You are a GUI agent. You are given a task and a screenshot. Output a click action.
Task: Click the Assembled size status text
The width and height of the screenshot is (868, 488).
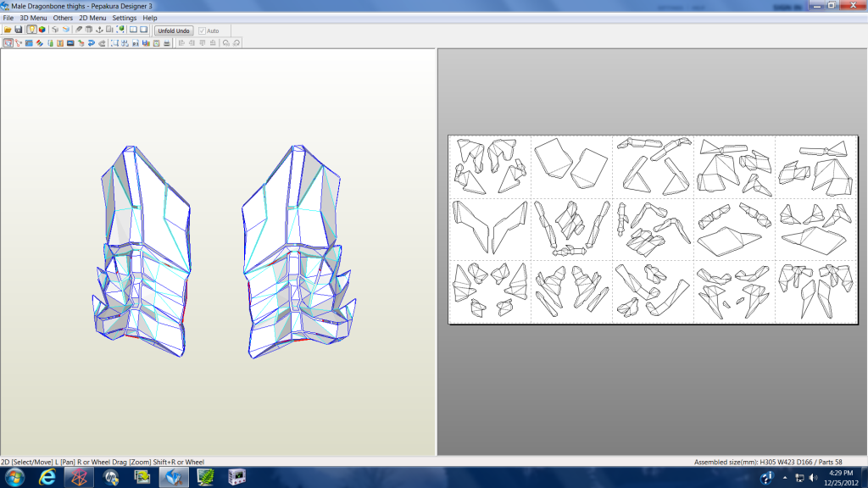[768, 462]
